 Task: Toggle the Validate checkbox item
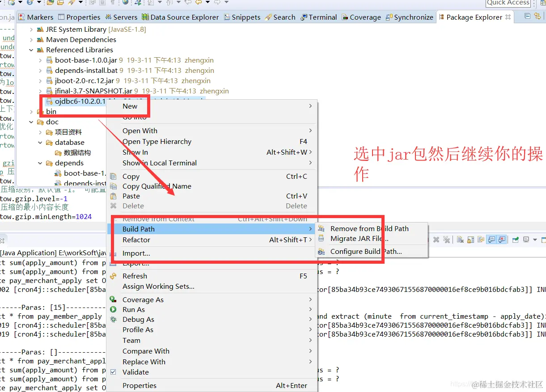(212, 372)
